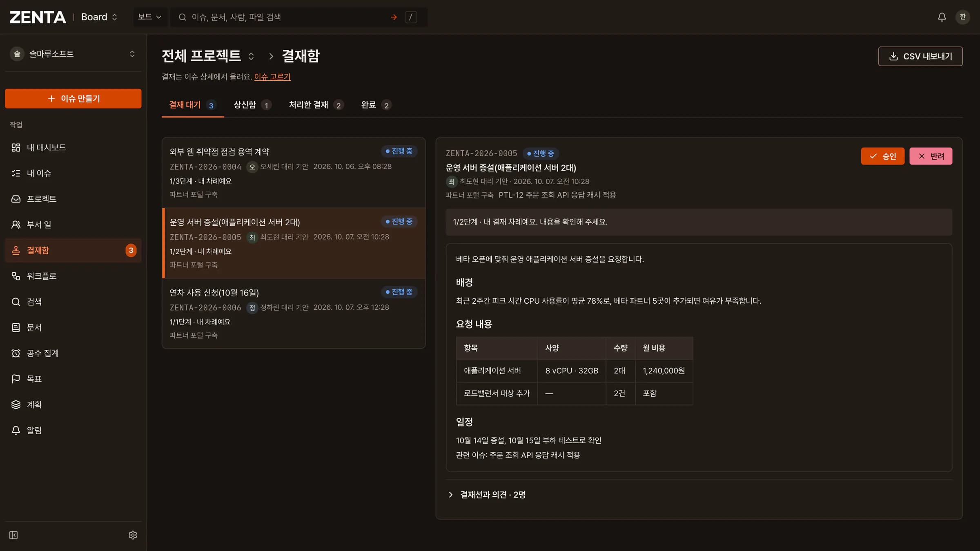Open the 보드 dropdown in top bar
The image size is (980, 551).
(149, 17)
